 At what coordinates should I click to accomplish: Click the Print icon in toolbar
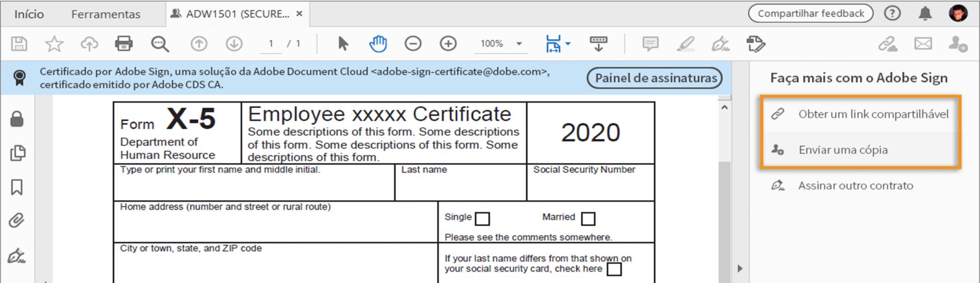pyautogui.click(x=124, y=44)
